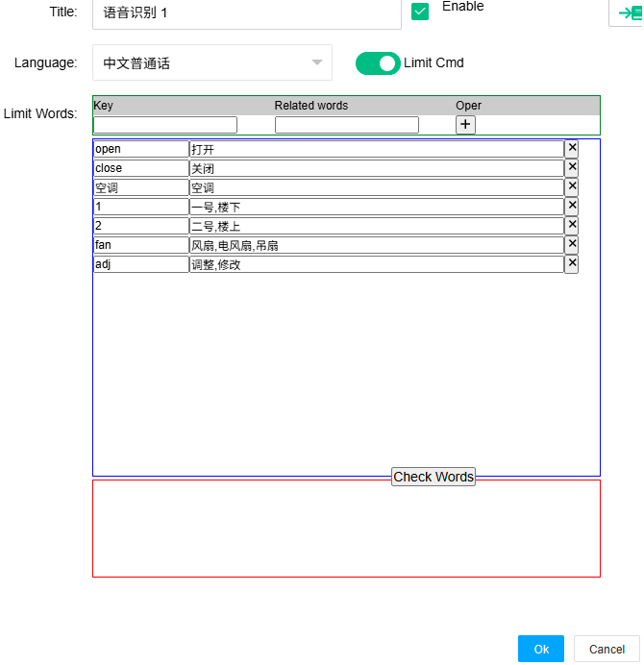Viewport: 644px width, 665px height.
Task: Click the 'Limit Cmd' label
Action: (x=433, y=62)
